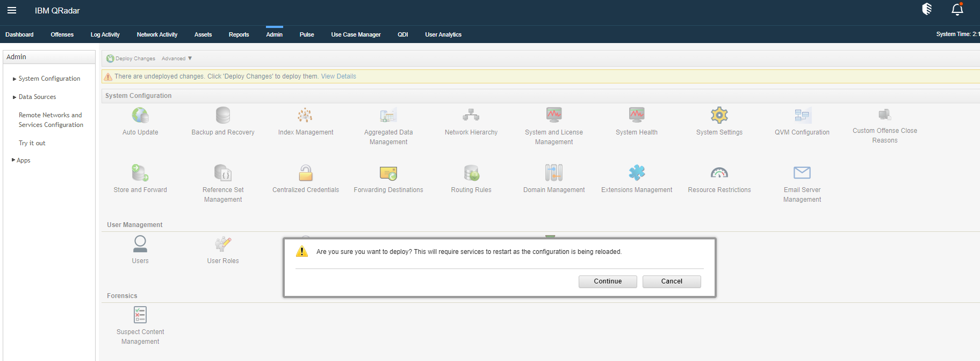
Task: Switch to the User Analytics tab
Action: tap(443, 34)
